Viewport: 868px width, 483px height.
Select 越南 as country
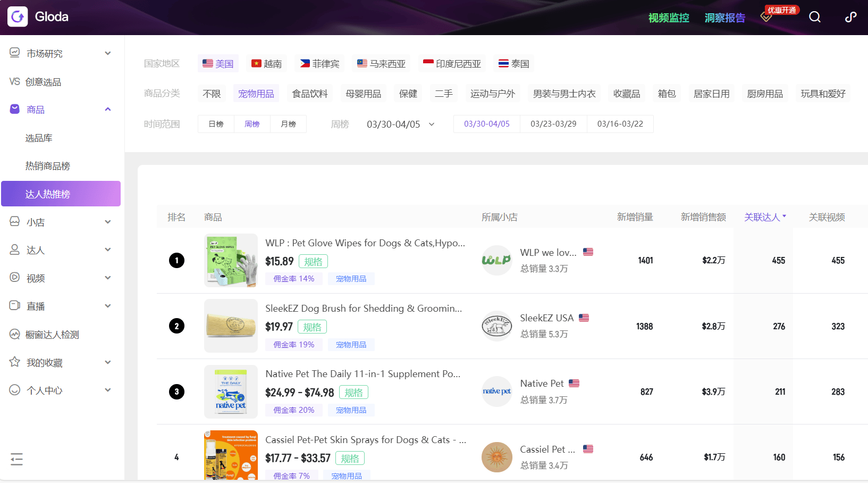tap(266, 64)
